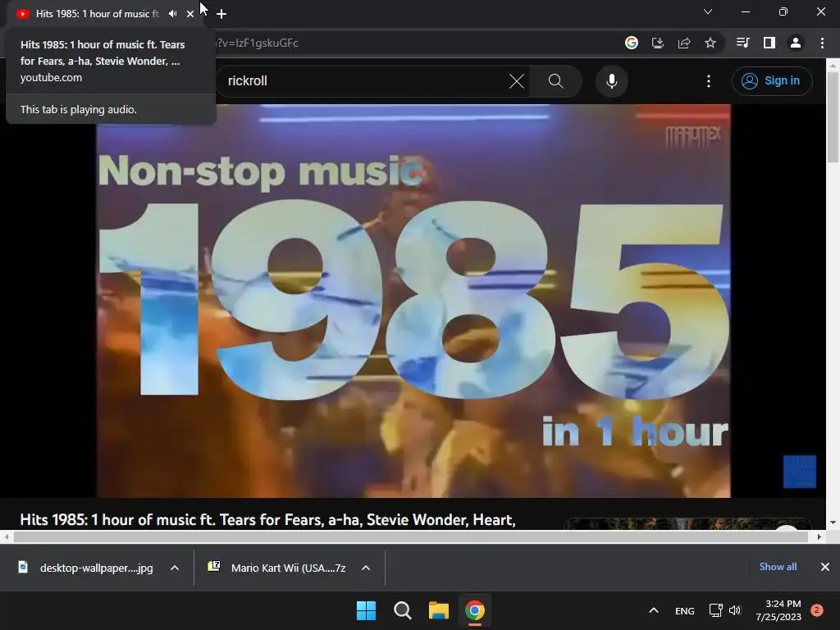This screenshot has height=630, width=840.
Task: Click the Sign in button
Action: coord(772,81)
